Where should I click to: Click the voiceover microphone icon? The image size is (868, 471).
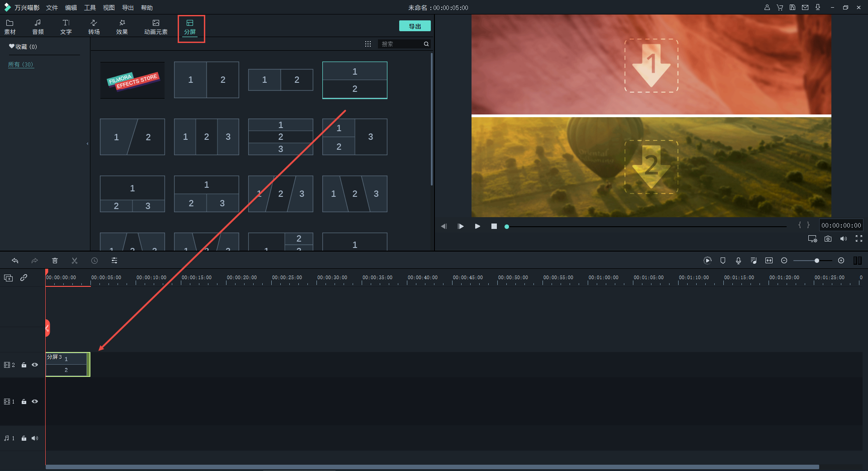coord(738,261)
